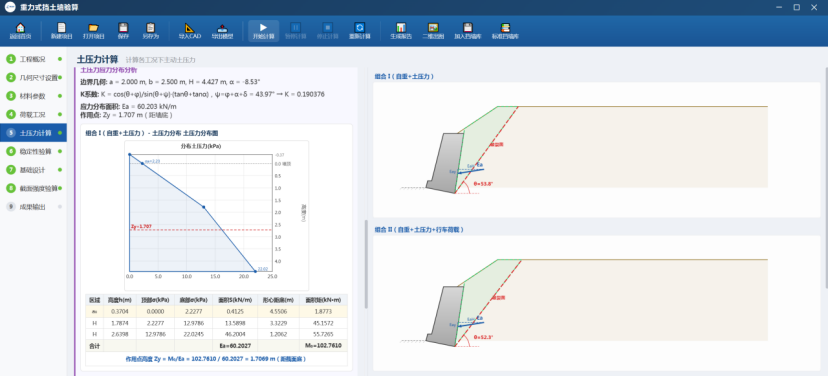Select the 成果输出 step

pyautogui.click(x=33, y=207)
